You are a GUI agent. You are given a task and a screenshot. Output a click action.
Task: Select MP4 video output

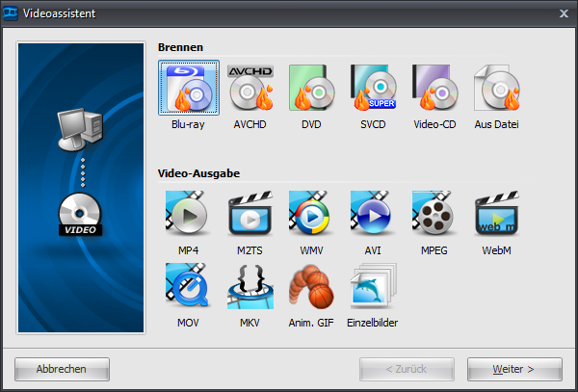click(x=189, y=215)
